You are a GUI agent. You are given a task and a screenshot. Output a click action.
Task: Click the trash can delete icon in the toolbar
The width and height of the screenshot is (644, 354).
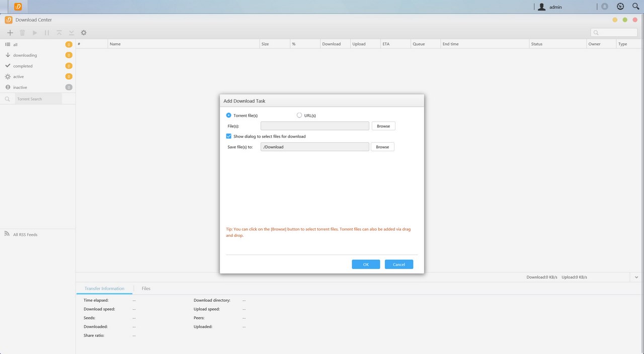[x=22, y=33]
